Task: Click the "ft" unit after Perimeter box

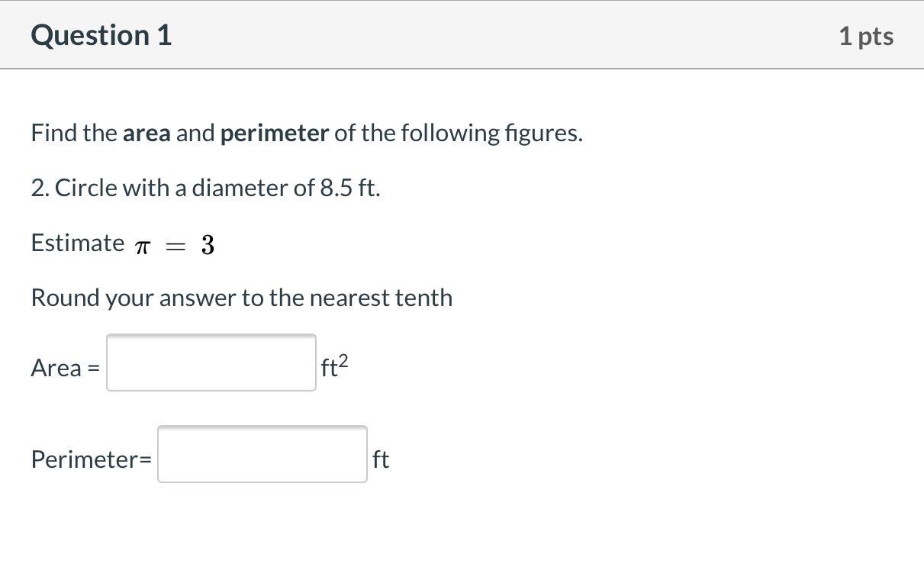Action: (381, 459)
